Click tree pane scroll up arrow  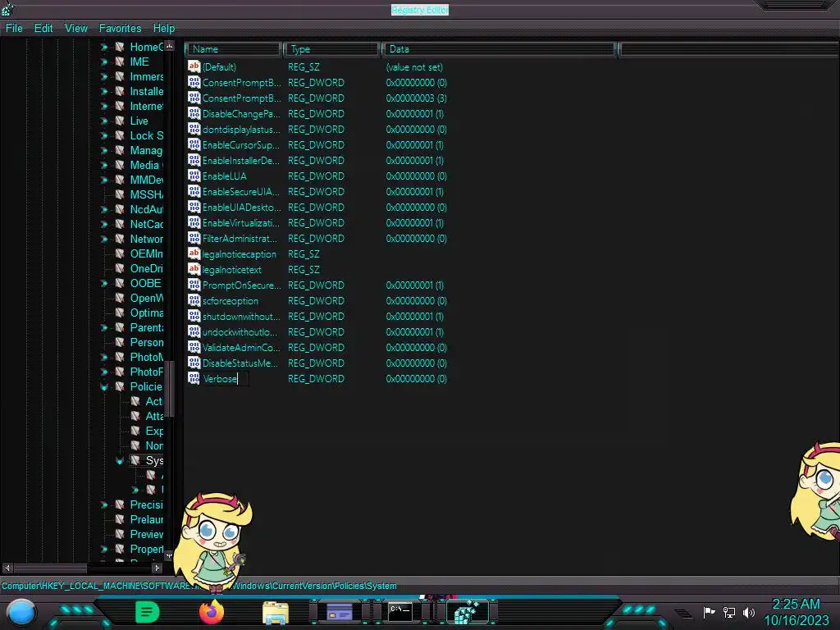[x=169, y=47]
